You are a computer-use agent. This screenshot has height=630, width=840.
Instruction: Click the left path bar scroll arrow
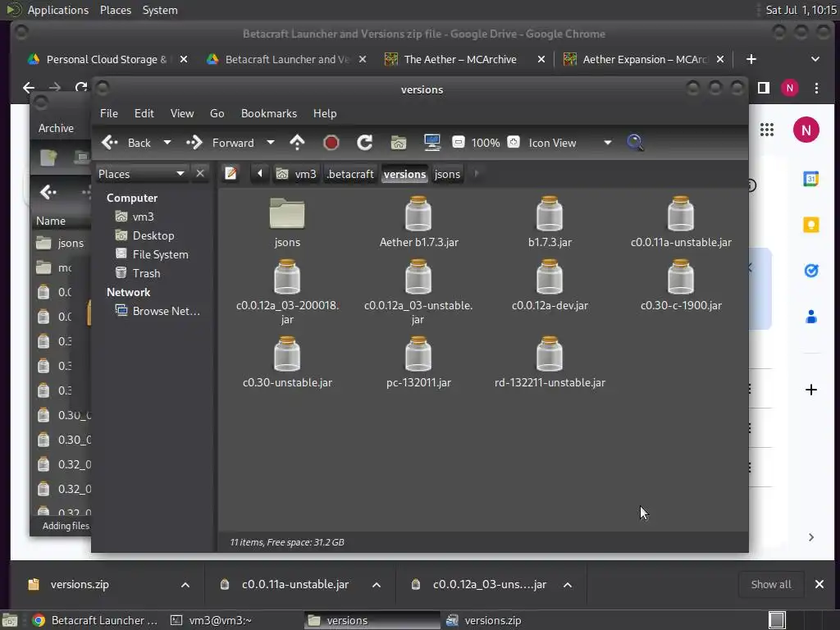click(260, 174)
